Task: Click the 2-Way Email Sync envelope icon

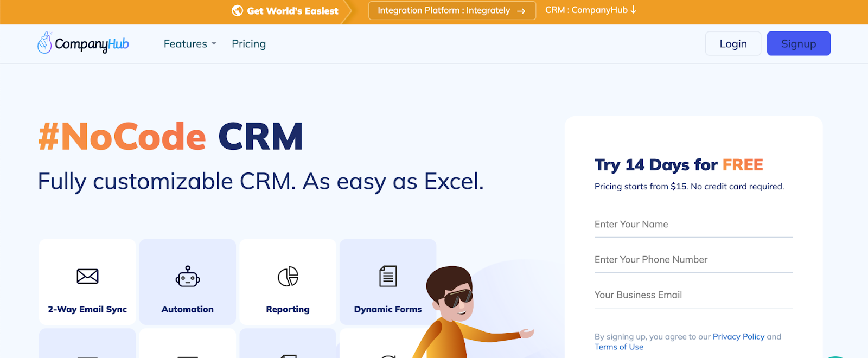Action: pyautogui.click(x=87, y=277)
